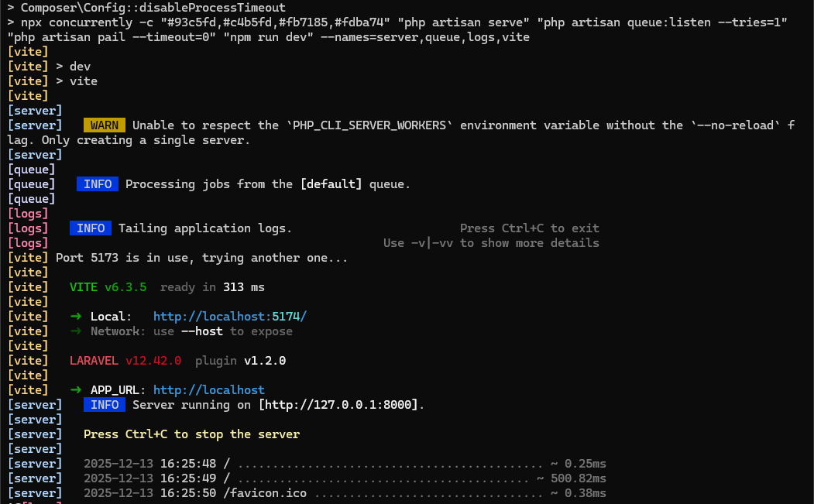This screenshot has width=814, height=504.
Task: Click the 'Press Ctrl+C to exit' hint
Action: (x=529, y=228)
